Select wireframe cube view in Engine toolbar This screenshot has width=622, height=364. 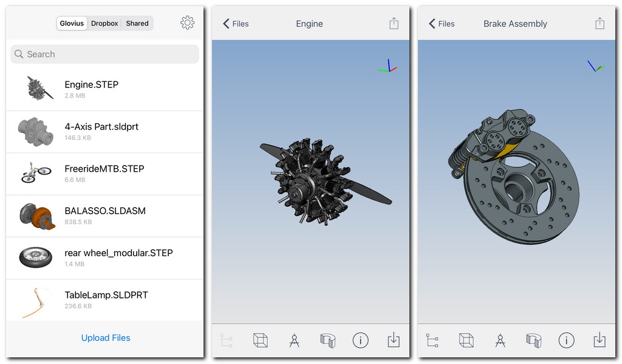260,340
